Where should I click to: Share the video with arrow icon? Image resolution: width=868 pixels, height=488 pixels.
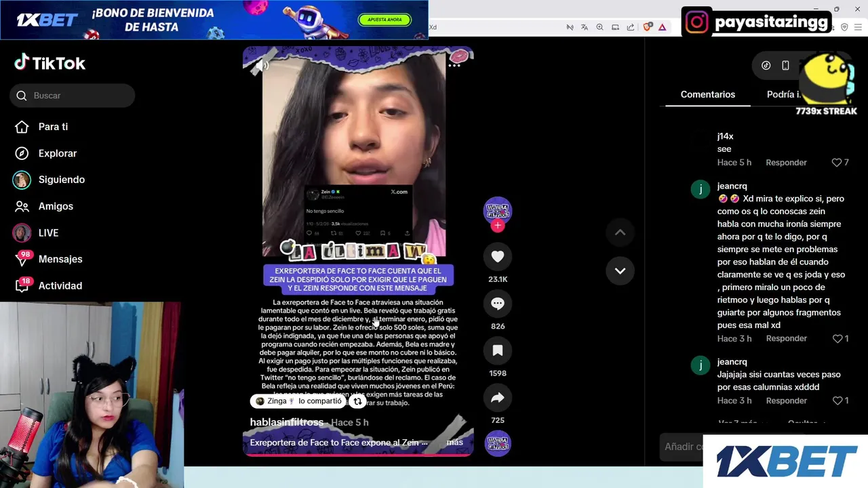[x=498, y=398]
